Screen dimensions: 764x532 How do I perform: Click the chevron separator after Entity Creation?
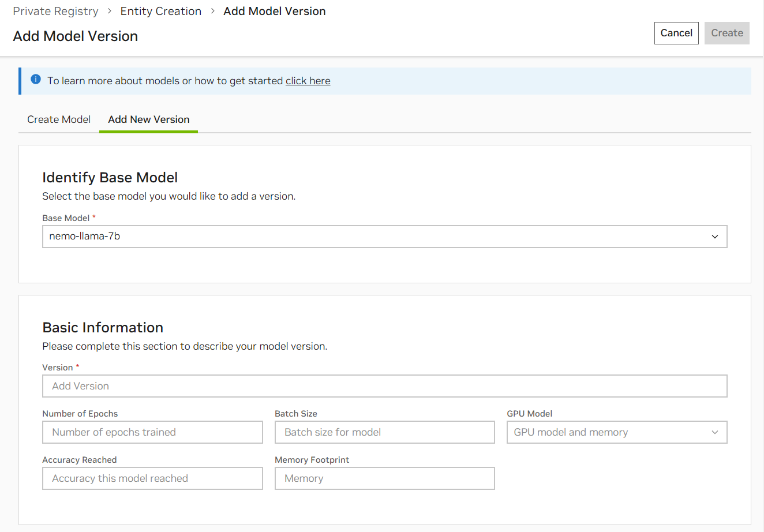212,12
